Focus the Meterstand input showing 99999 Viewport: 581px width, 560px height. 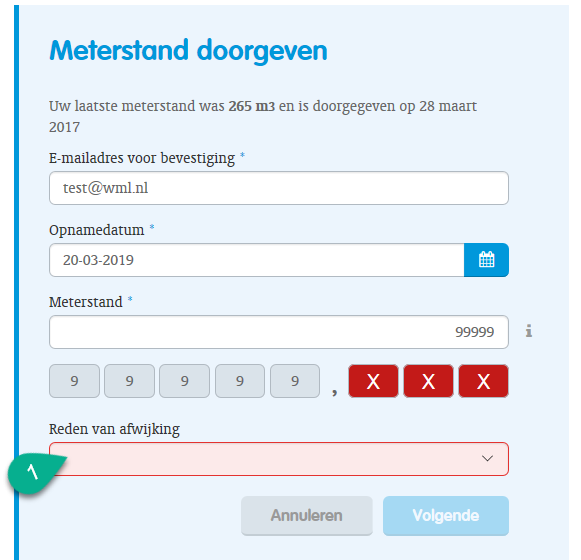click(279, 332)
